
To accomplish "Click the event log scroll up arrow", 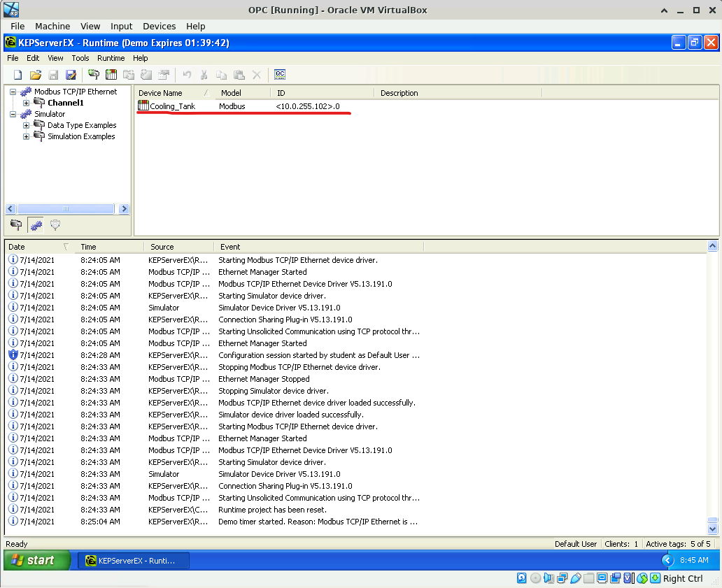I will click(x=712, y=246).
